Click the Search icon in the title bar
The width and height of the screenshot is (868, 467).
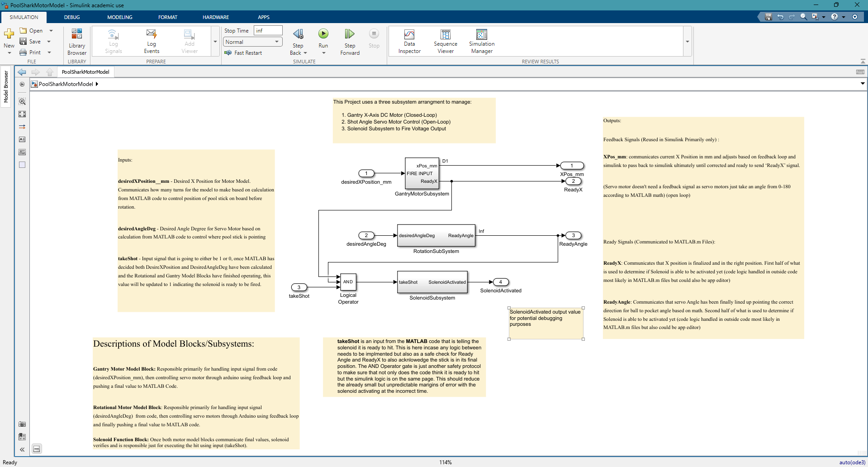coord(803,16)
